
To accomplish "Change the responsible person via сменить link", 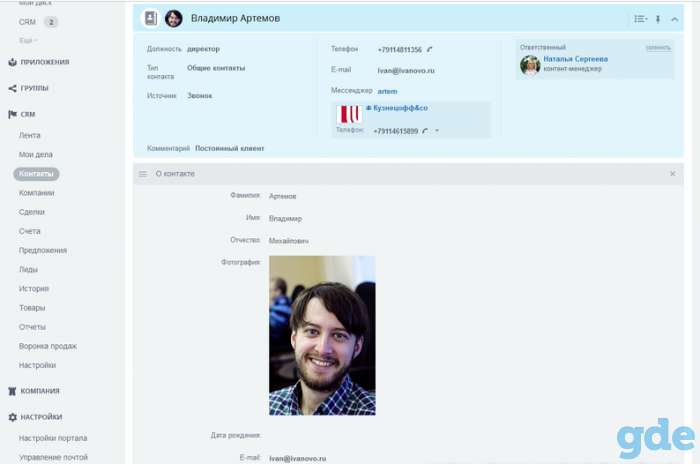I will pyautogui.click(x=658, y=48).
